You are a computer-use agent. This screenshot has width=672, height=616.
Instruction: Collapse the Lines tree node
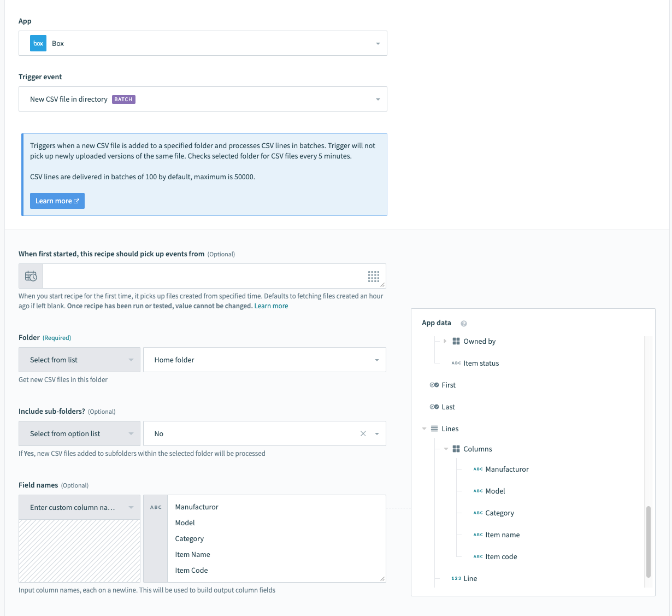[x=425, y=429]
